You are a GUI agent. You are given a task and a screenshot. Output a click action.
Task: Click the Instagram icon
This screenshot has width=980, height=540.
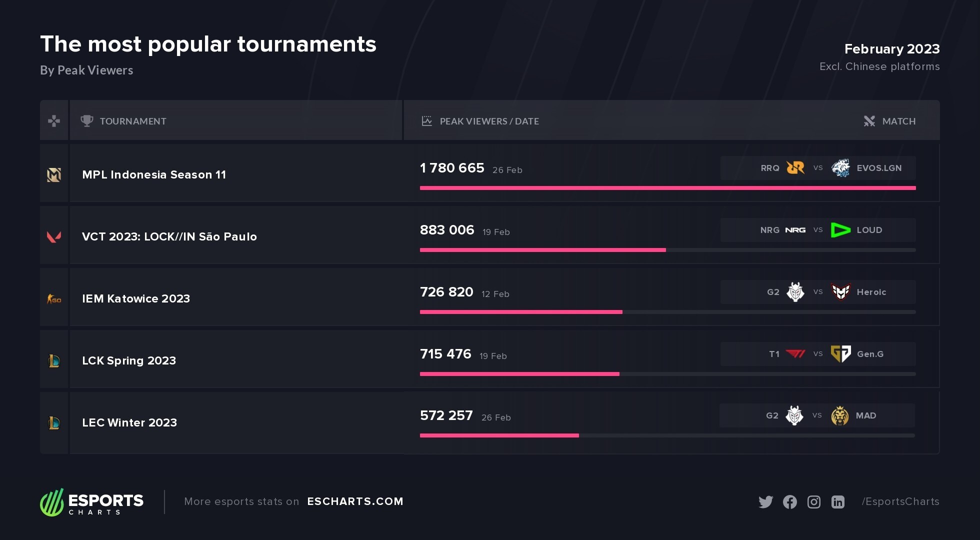click(x=814, y=502)
